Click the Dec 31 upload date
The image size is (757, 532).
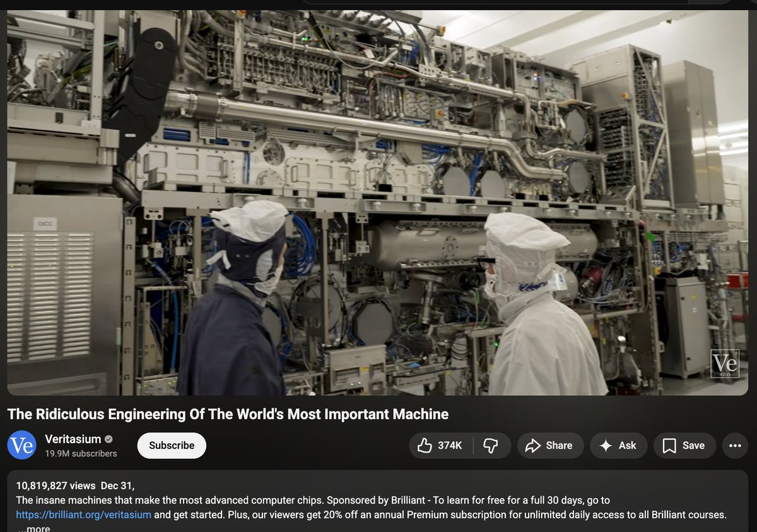118,485
